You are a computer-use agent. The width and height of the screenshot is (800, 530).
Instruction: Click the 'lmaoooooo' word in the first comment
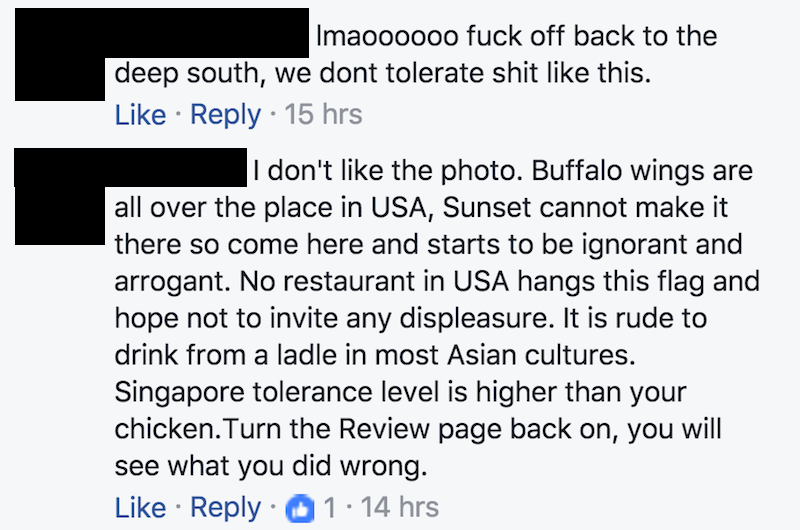387,37
